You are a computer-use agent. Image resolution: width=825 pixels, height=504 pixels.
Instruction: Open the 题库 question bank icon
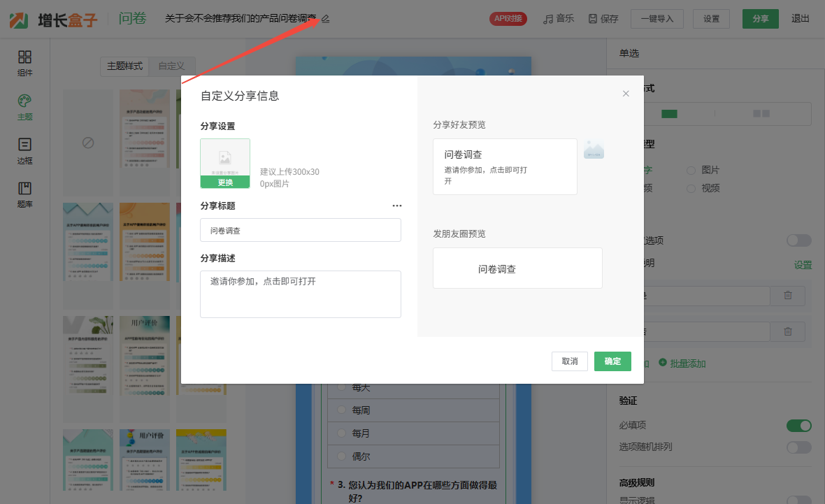[24, 189]
